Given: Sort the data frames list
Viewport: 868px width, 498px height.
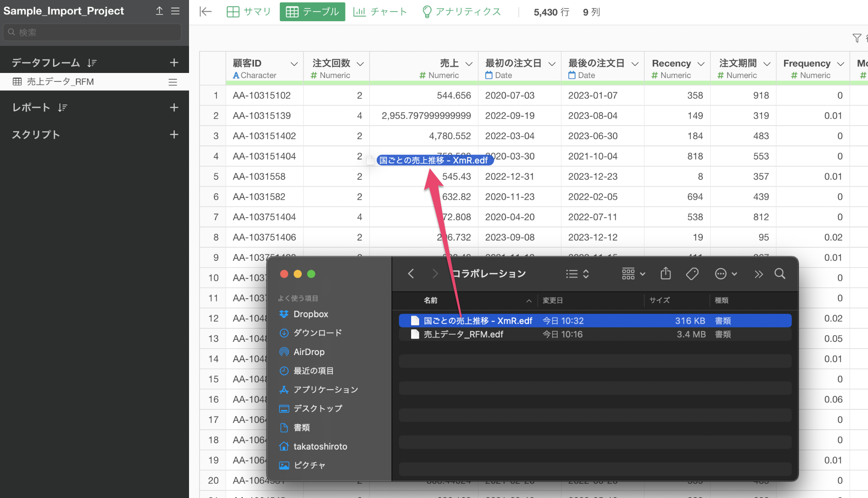Looking at the screenshot, I should [92, 63].
